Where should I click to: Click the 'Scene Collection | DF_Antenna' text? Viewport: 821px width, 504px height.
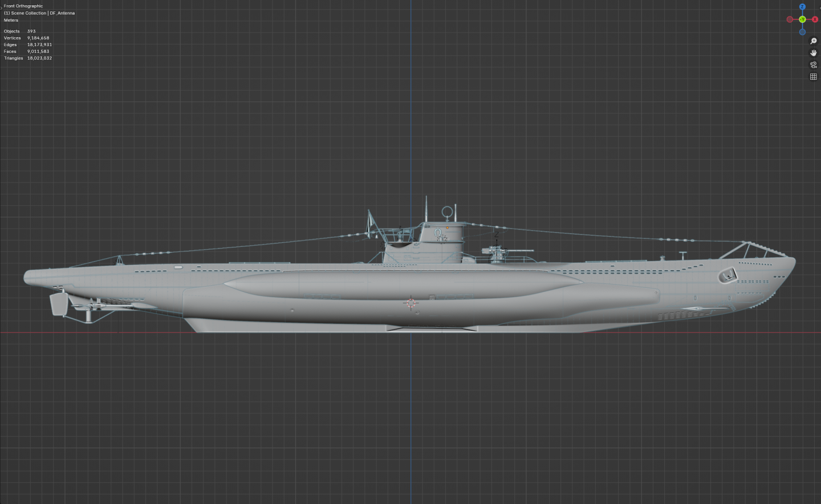(43, 13)
